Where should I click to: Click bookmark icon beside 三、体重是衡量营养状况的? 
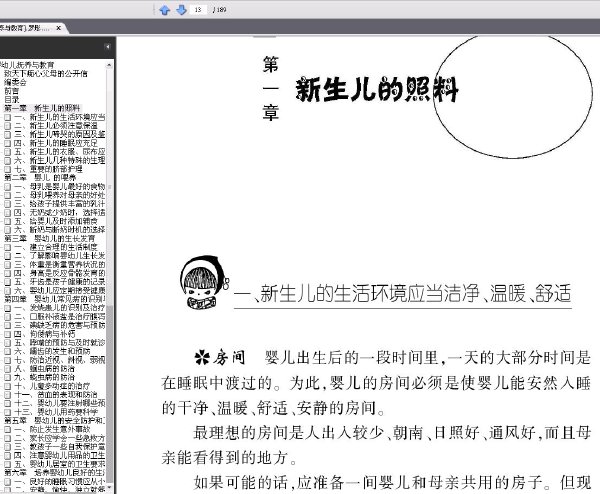coord(8,265)
